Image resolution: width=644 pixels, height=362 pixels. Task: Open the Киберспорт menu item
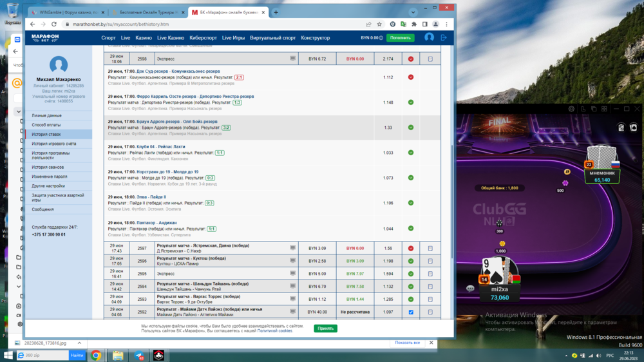pyautogui.click(x=204, y=38)
